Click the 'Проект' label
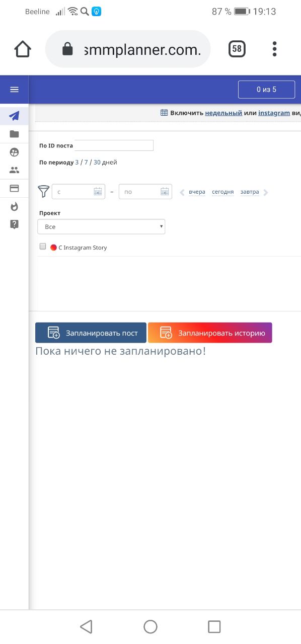 (50, 213)
